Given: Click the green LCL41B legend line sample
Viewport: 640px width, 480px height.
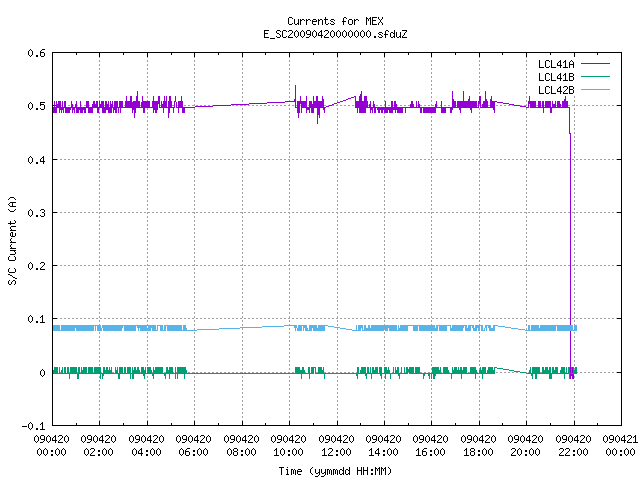Looking at the screenshot, I should click(595, 77).
